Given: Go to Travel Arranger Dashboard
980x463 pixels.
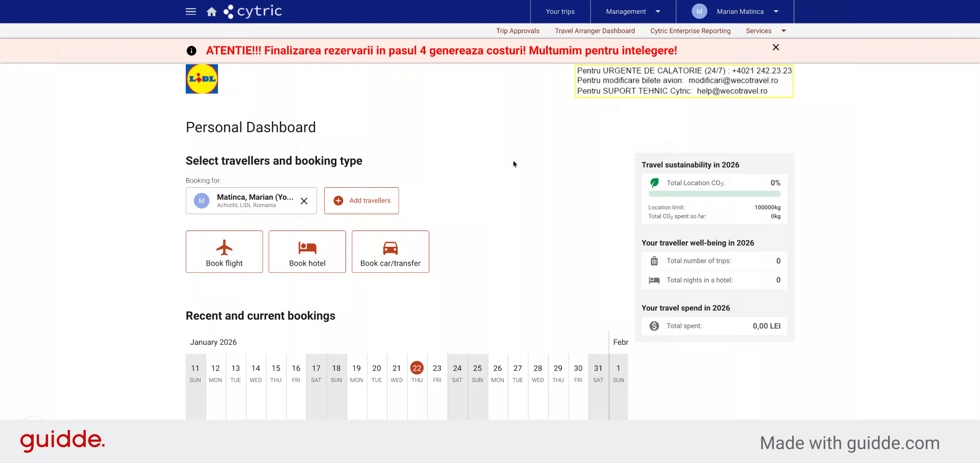Looking at the screenshot, I should (595, 31).
